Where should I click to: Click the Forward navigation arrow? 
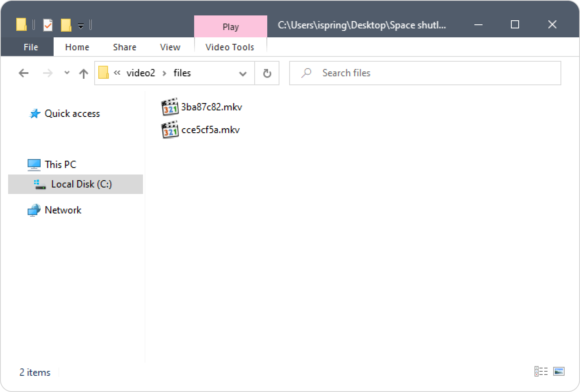coord(48,73)
